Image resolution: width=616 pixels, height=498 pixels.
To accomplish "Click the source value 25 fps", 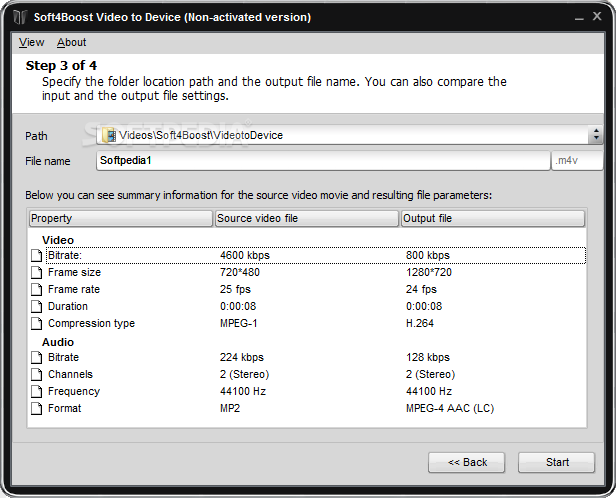I will coord(235,289).
